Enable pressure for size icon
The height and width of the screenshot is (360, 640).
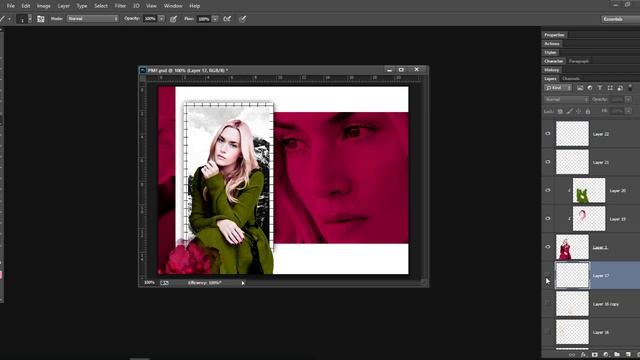click(x=242, y=19)
